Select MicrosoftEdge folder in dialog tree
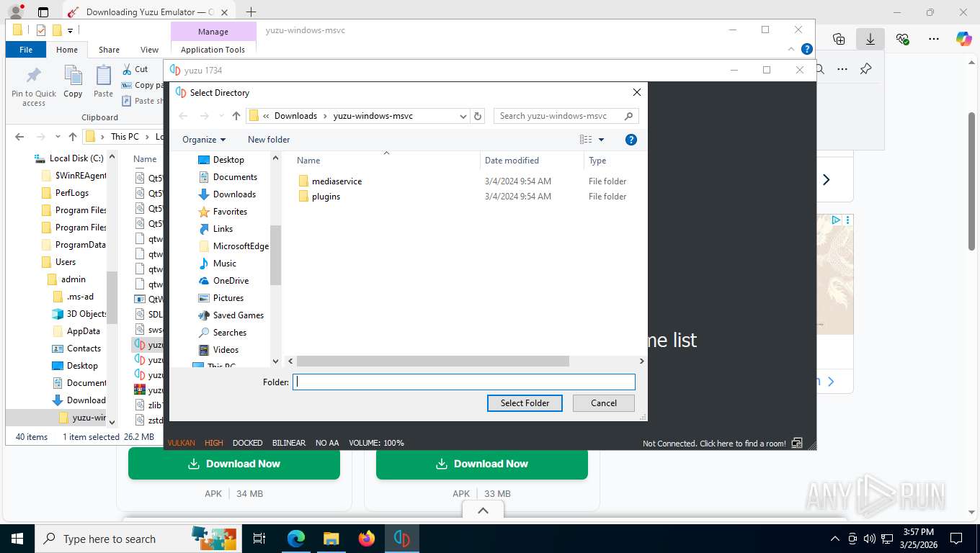This screenshot has width=980, height=553. point(241,246)
